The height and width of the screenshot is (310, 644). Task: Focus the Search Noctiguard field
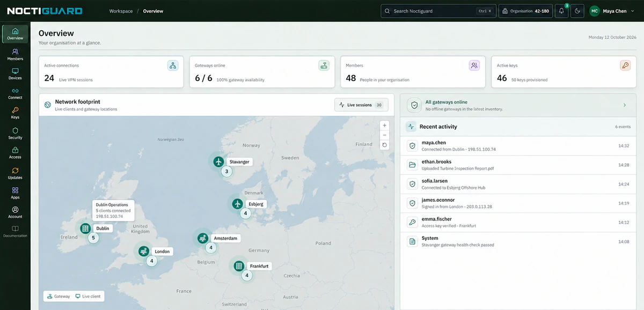point(437,11)
